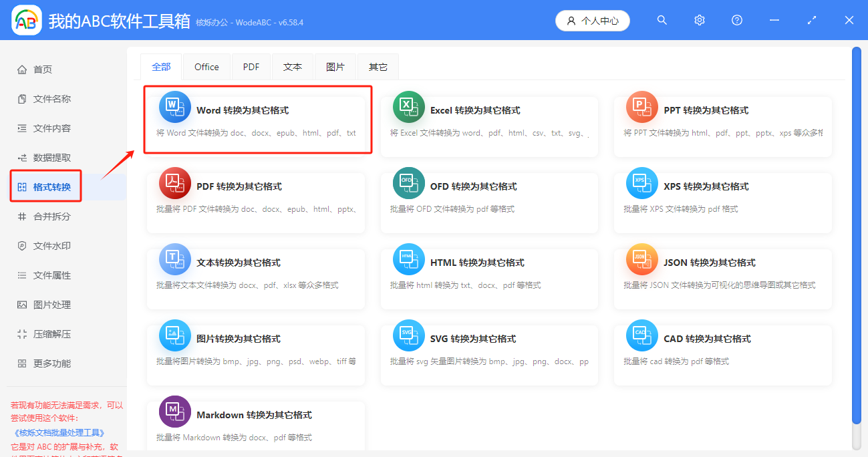The width and height of the screenshot is (868, 457).
Task: Open the Word 转换为其它格式 tool
Action: pos(257,120)
